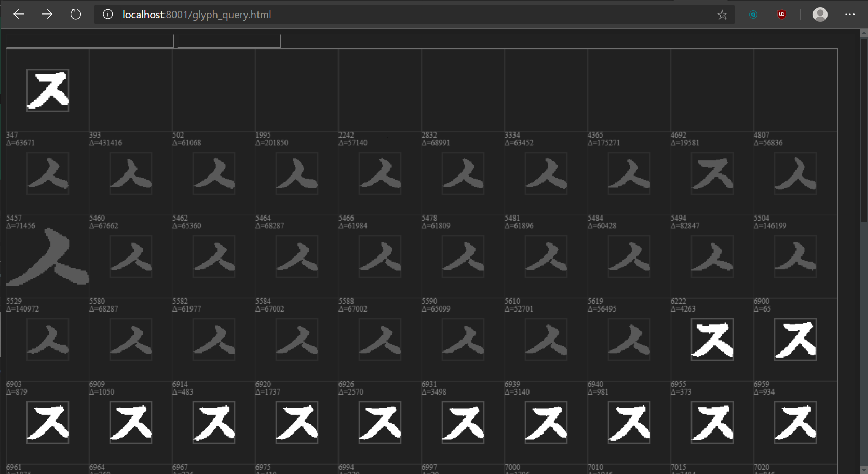Image resolution: width=868 pixels, height=474 pixels.
Task: Select white glyph labeled 6939
Action: pos(546,423)
